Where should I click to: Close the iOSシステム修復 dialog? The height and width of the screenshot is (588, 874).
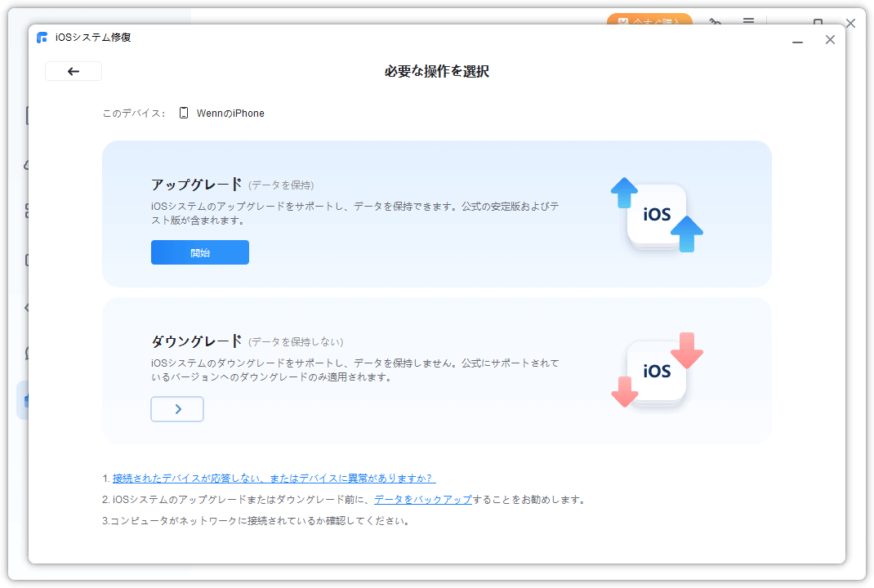tap(830, 39)
